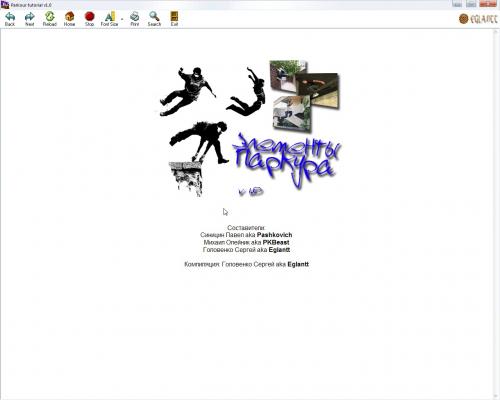Viewport: 500px width, 400px height.
Task: Click the bold name PKBeast
Action: tap(276, 242)
